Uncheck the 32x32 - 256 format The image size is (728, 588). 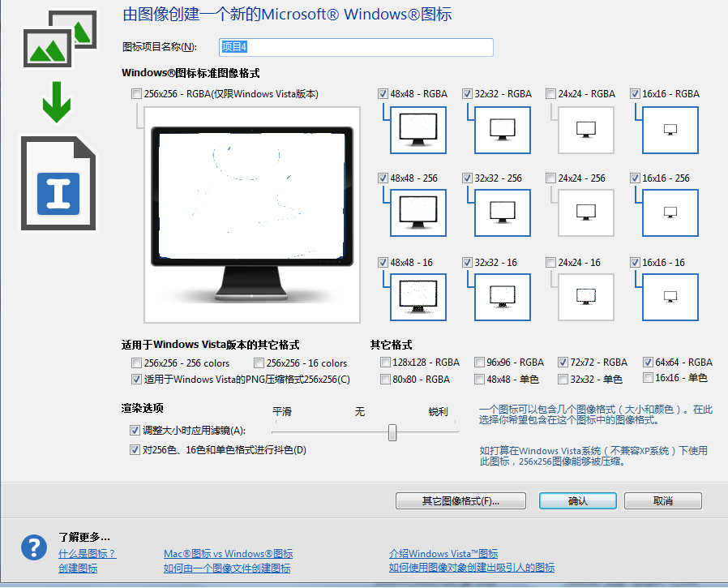tap(467, 178)
